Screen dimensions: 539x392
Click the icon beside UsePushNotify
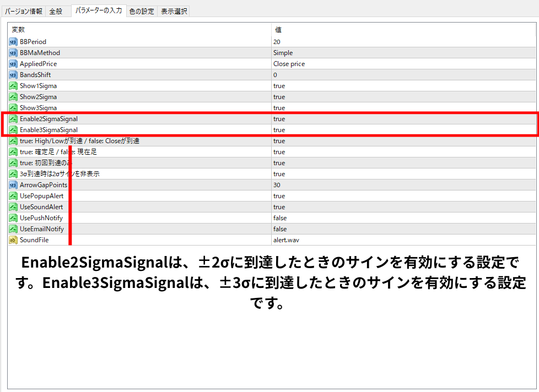click(13, 218)
